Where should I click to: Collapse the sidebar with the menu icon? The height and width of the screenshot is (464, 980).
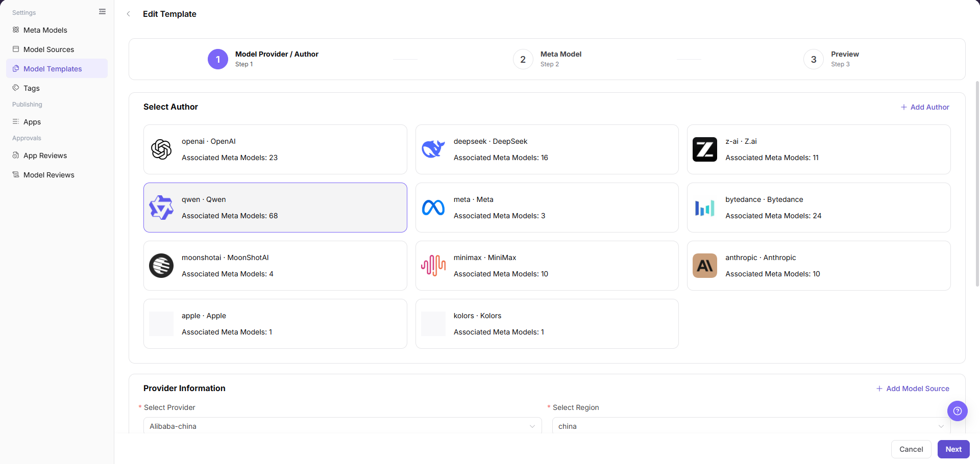tap(102, 12)
